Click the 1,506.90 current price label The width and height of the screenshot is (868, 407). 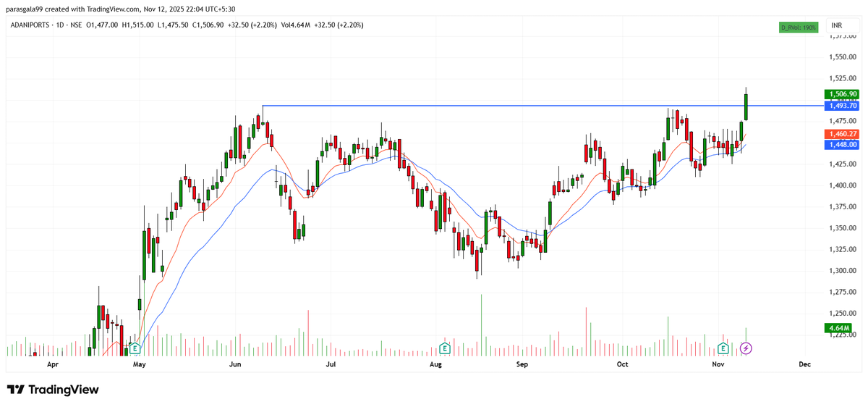pos(841,94)
